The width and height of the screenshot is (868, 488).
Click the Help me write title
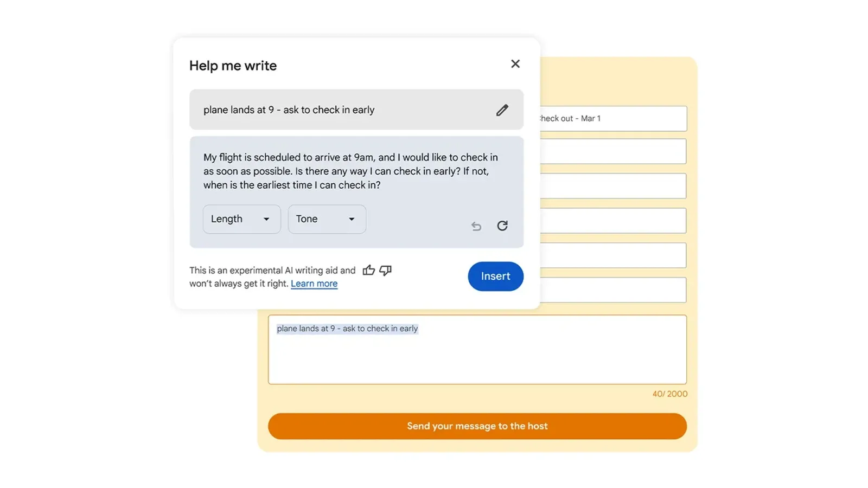click(x=233, y=66)
